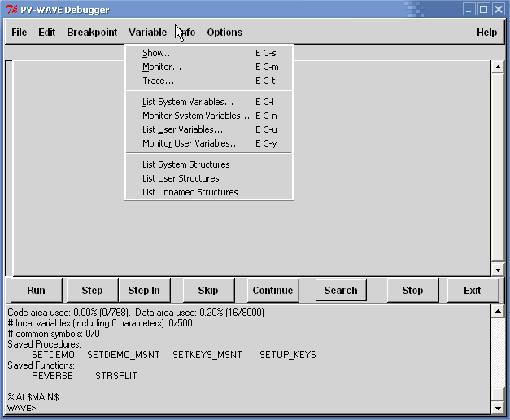Select Monitor System Variables...
Viewport: 510px width, 420px height.
209,116
